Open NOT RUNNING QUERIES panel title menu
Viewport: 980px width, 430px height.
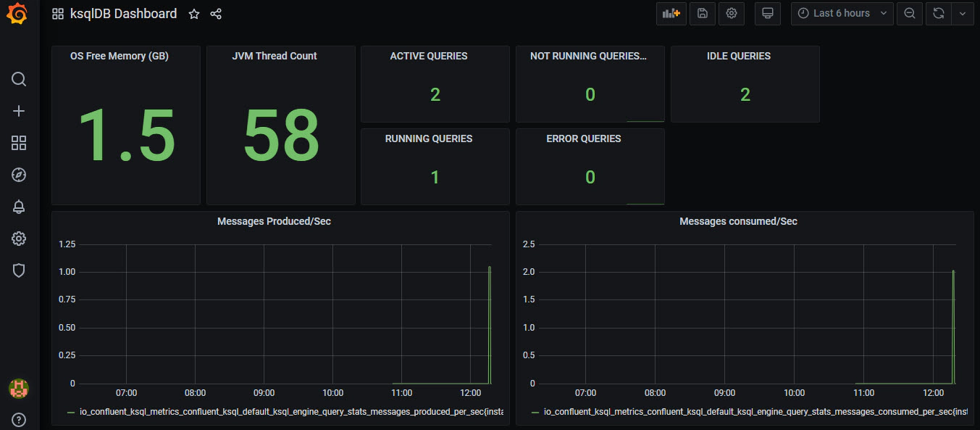point(587,56)
